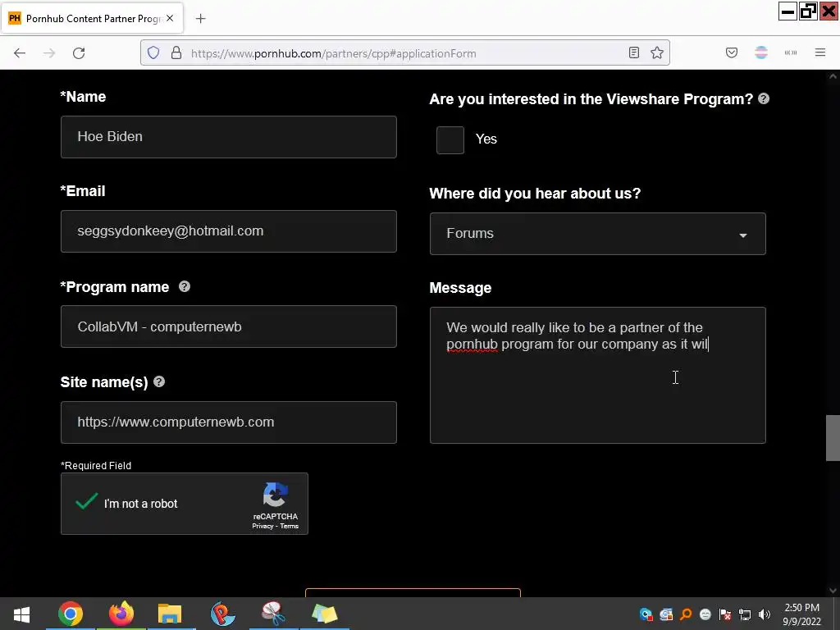Image resolution: width=840 pixels, height=630 pixels.
Task: Open the Snipping Tool taskbar icon
Action: (x=273, y=614)
